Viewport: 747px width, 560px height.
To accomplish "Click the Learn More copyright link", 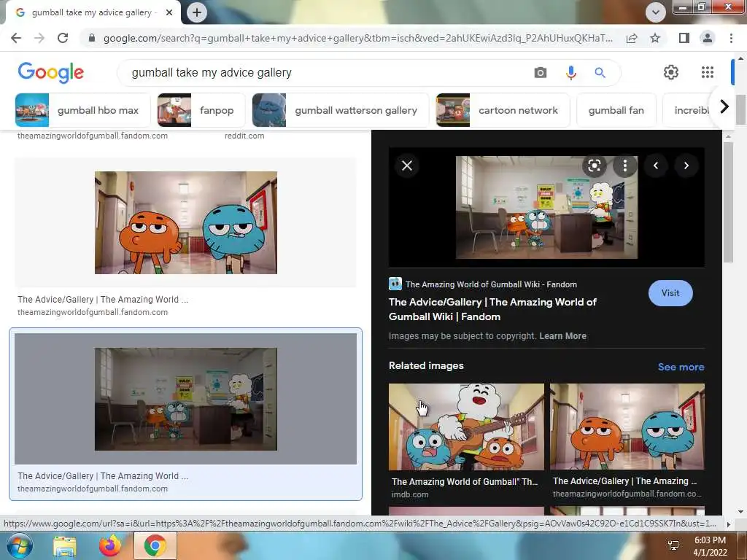I will 562,336.
